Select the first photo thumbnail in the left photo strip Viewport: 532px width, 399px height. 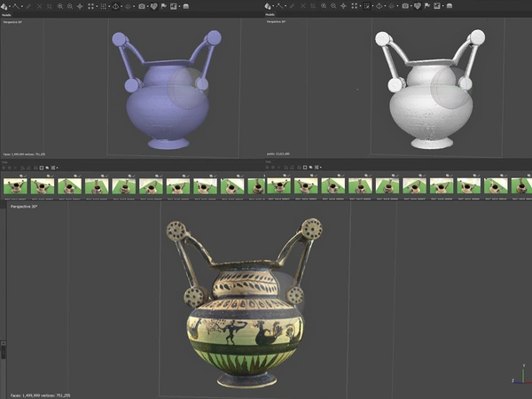coord(13,186)
